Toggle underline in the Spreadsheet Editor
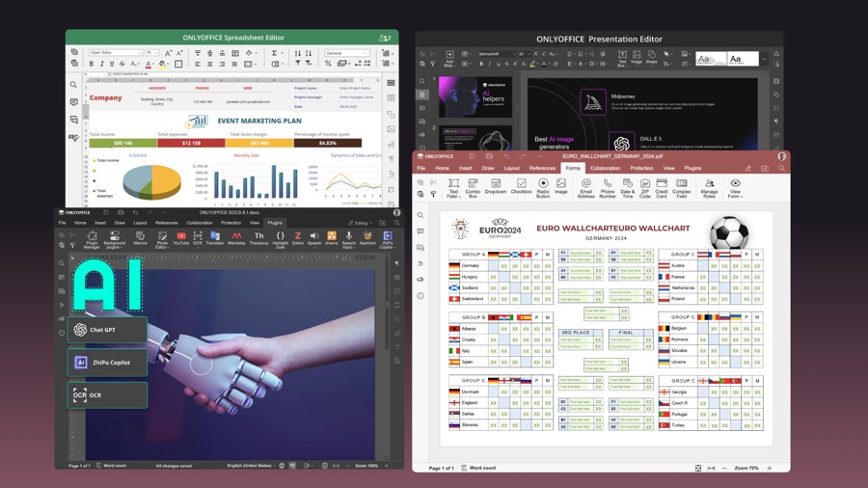Image resolution: width=868 pixels, height=488 pixels. click(x=111, y=65)
